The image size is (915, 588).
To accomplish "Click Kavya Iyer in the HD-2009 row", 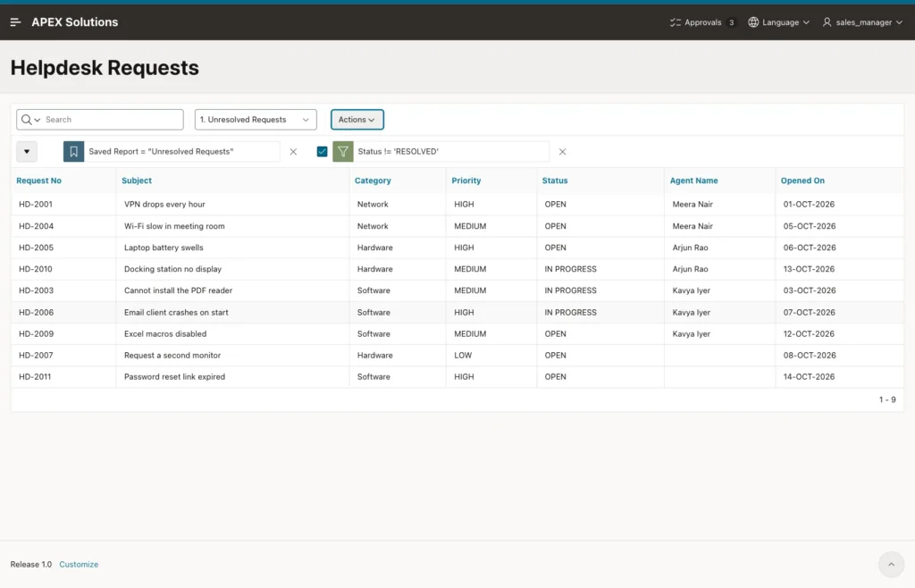I will tap(692, 334).
